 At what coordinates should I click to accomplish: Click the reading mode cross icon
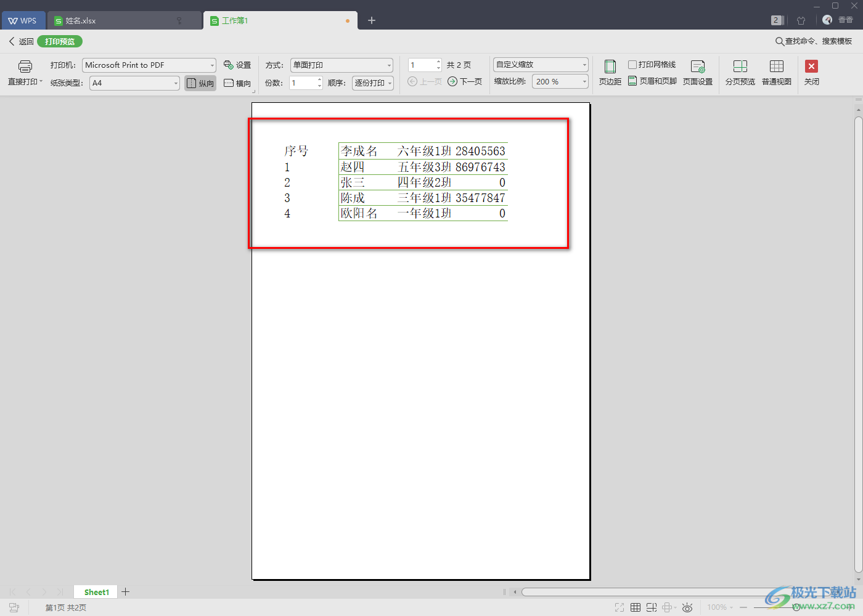667,607
